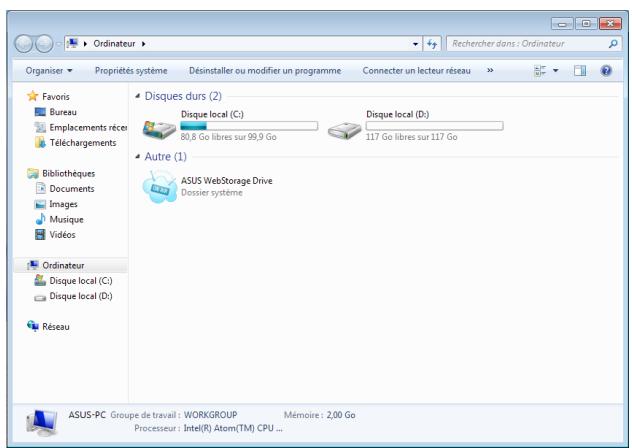
Task: Click the sidebar Disque local (D:) icon
Action: tap(40, 298)
